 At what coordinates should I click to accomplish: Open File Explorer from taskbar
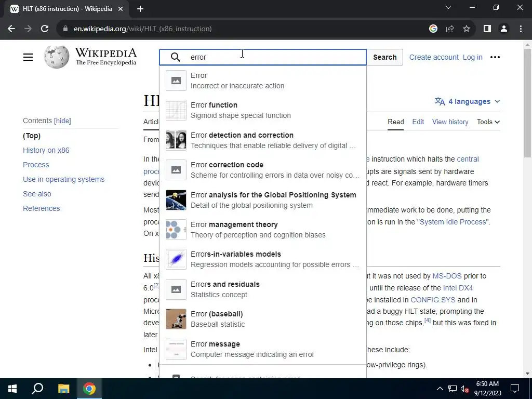[63, 389]
